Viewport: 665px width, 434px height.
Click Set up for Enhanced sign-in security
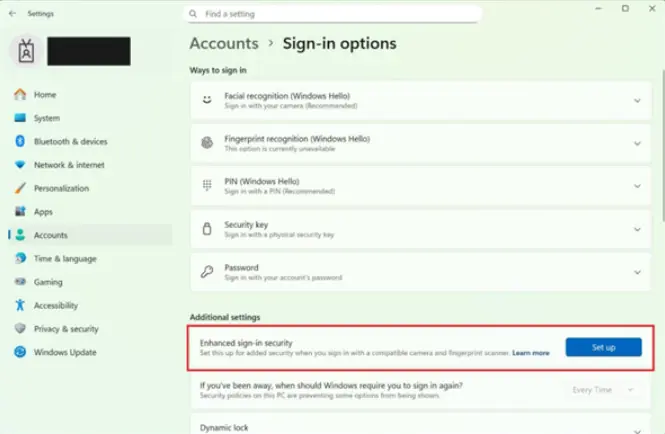pyautogui.click(x=603, y=347)
